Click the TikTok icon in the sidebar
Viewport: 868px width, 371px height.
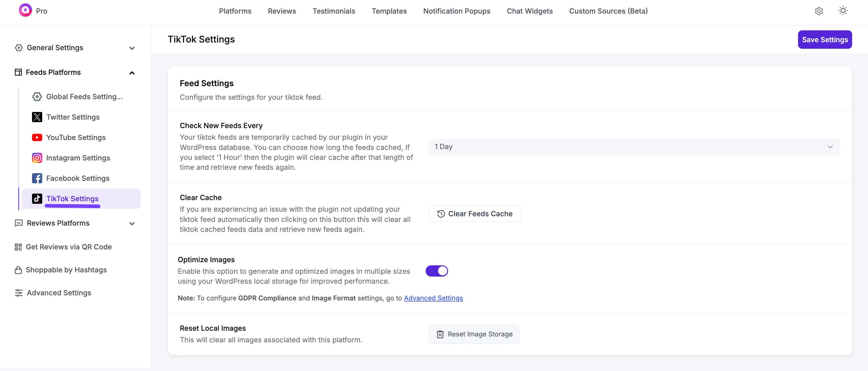pos(37,198)
